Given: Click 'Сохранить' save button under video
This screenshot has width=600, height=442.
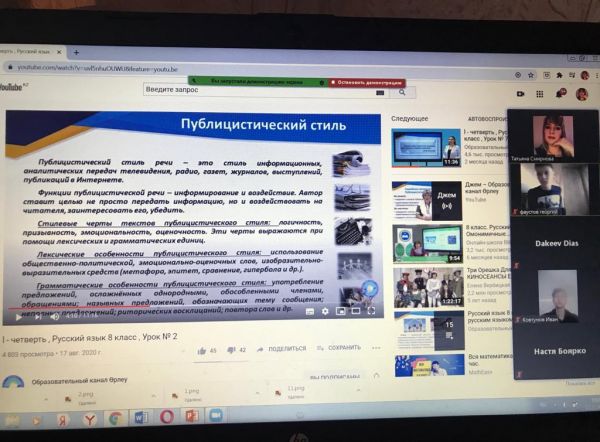Looking at the screenshot, I should tap(342, 348).
